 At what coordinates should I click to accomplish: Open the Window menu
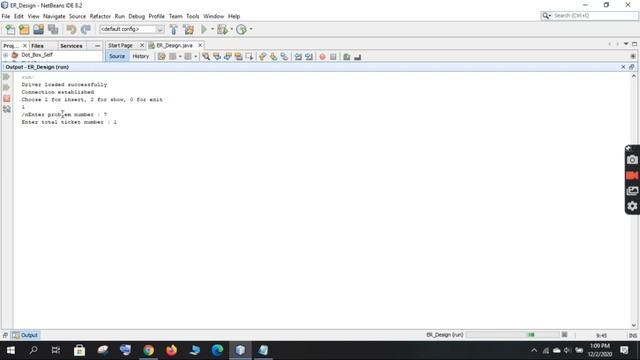click(x=213, y=16)
